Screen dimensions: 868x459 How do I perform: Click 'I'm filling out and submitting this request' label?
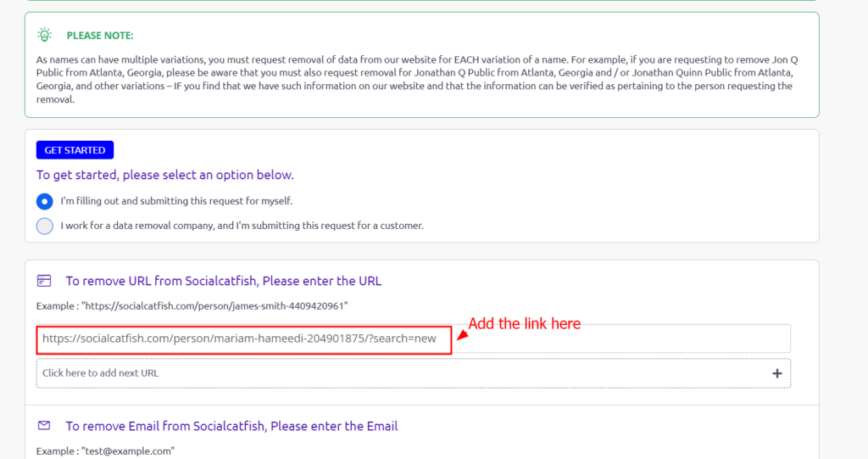[x=176, y=201]
